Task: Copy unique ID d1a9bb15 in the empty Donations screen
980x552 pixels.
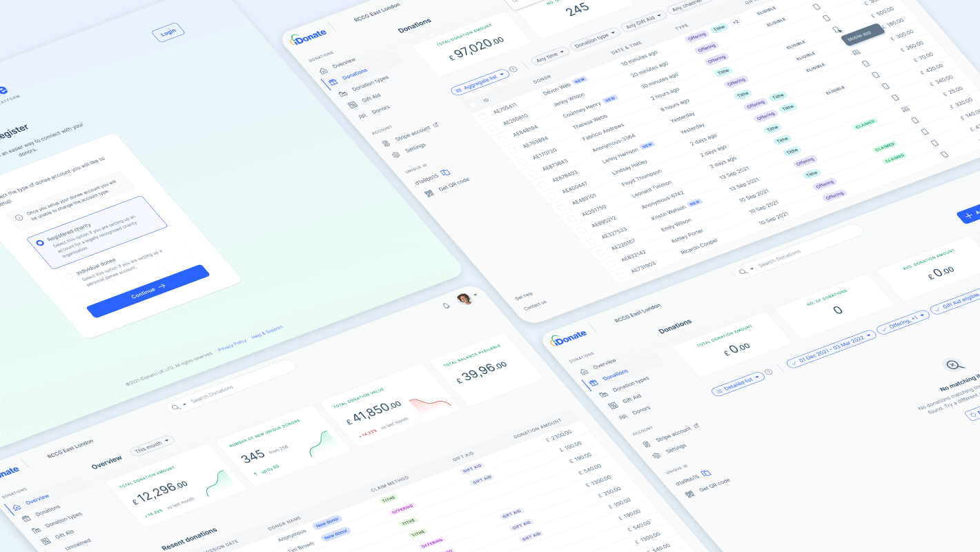Action: (705, 473)
